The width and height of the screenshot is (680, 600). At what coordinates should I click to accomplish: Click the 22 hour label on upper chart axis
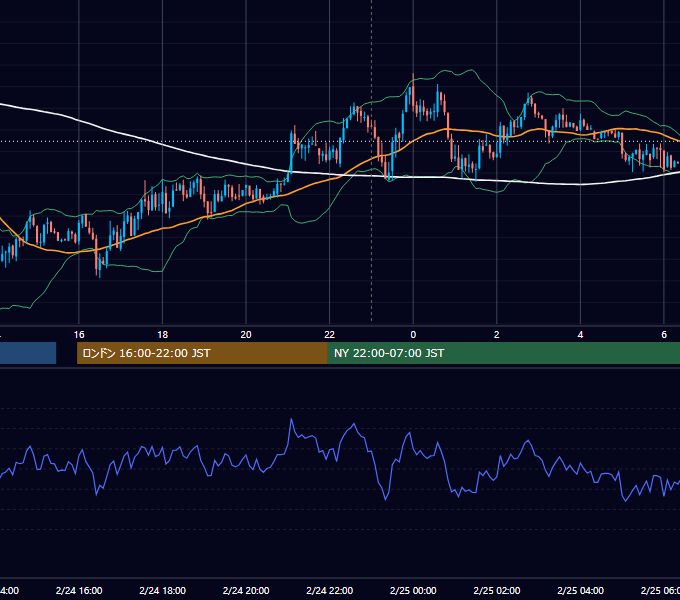(x=330, y=335)
